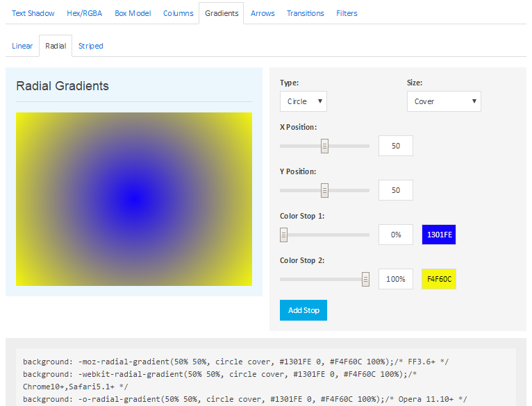This screenshot has height=406, width=532.
Task: Open the Box Model tab
Action: tap(133, 13)
